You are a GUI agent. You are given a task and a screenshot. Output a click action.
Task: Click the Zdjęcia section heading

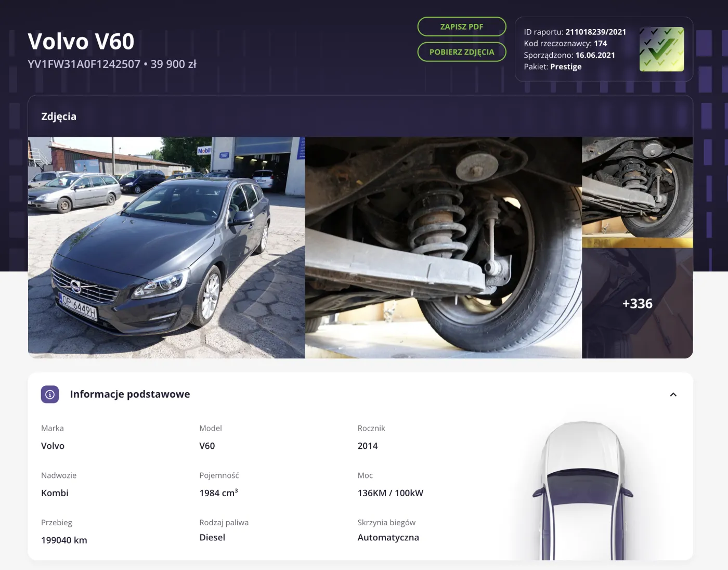(59, 116)
